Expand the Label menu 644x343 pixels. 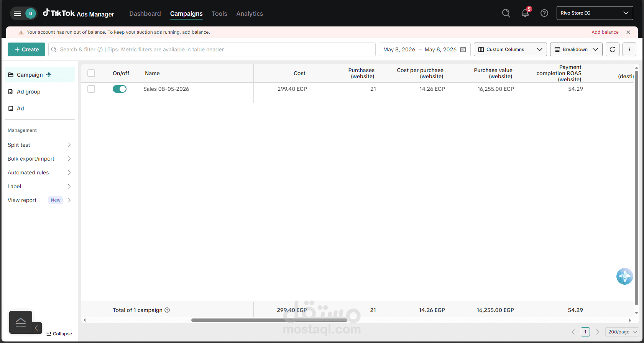pos(39,186)
